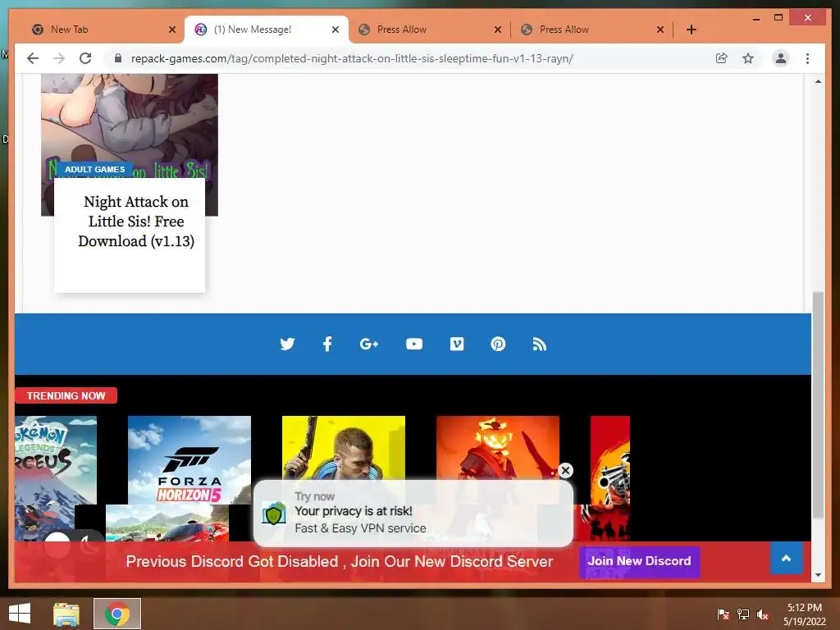
Task: Click the Join New Discord button
Action: point(639,561)
